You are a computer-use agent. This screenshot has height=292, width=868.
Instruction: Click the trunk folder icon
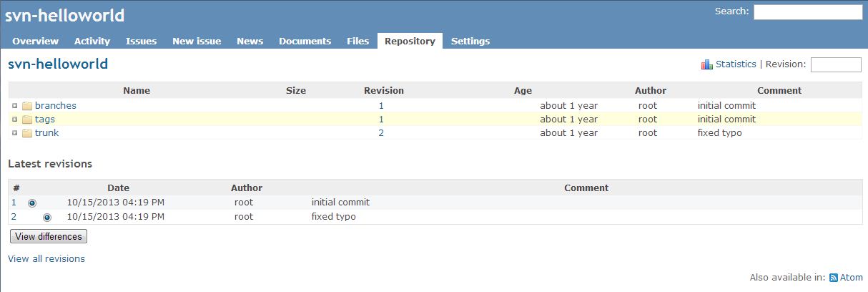point(27,133)
